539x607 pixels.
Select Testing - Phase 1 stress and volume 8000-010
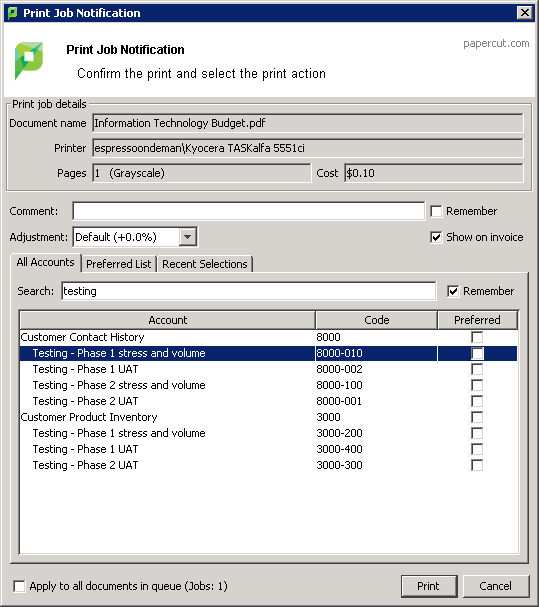point(268,353)
